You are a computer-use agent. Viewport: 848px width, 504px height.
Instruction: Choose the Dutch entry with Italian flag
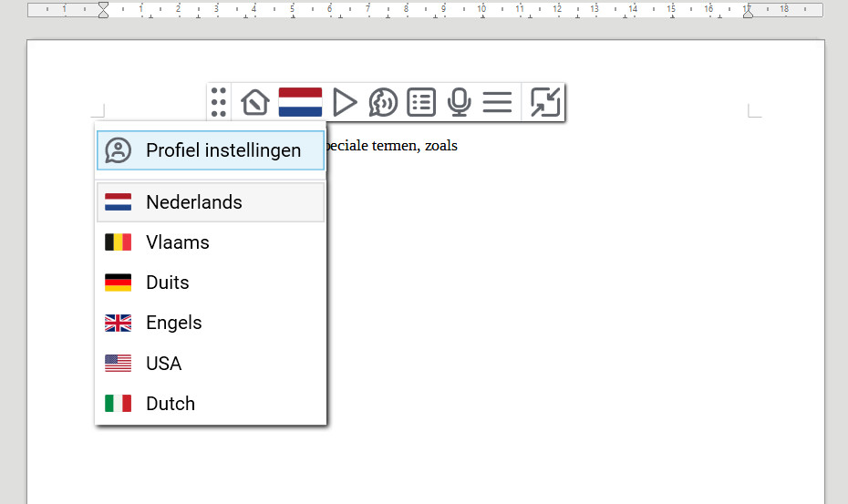click(x=211, y=404)
